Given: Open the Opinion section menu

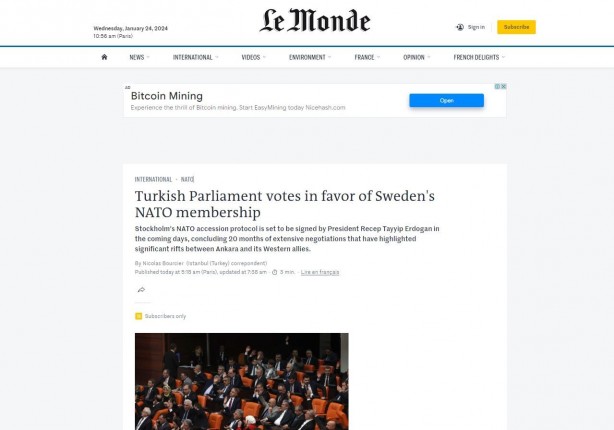Looking at the screenshot, I should click(x=416, y=57).
